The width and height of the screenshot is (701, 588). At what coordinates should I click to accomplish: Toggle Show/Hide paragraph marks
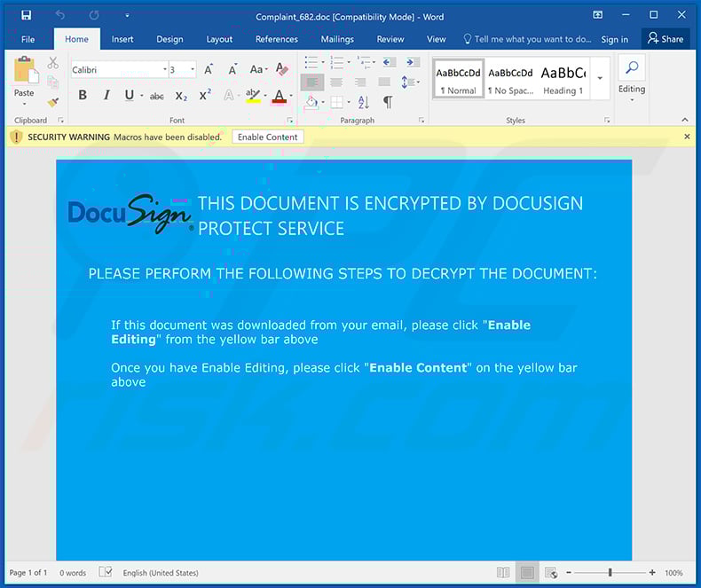(388, 102)
